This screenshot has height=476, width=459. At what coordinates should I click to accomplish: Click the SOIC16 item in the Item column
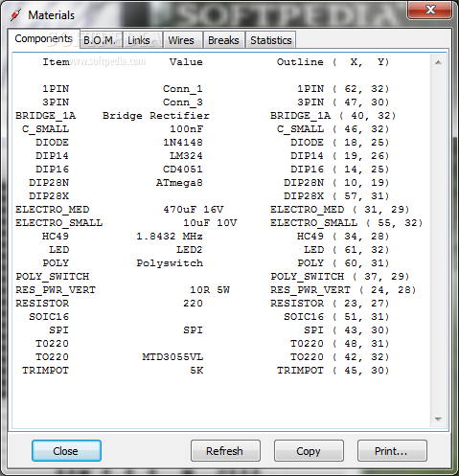pyautogui.click(x=49, y=317)
